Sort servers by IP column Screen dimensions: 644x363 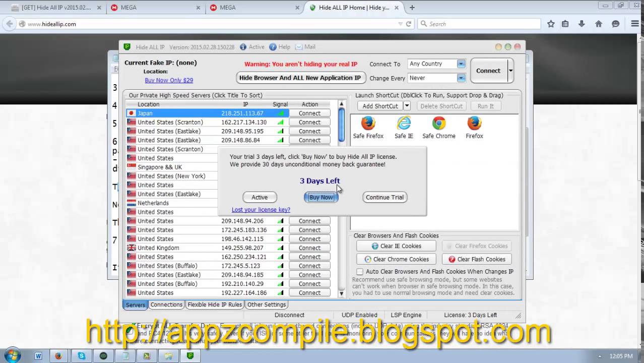(245, 104)
